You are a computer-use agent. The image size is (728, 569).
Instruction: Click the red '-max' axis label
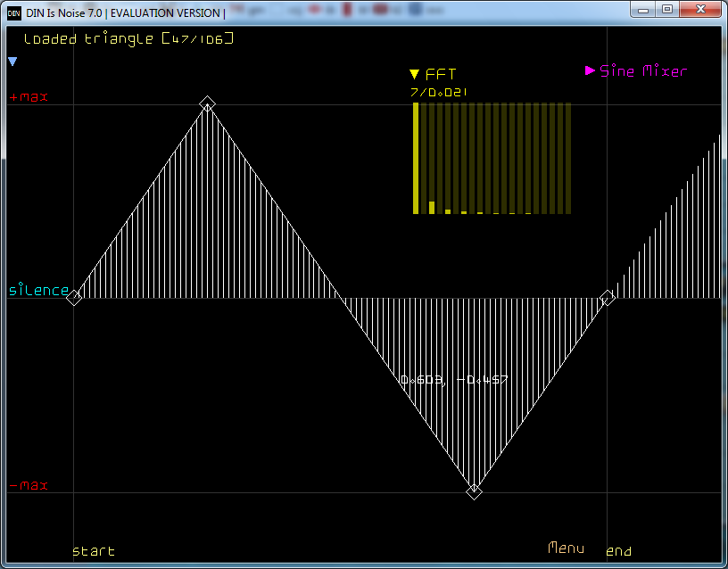pyautogui.click(x=29, y=486)
